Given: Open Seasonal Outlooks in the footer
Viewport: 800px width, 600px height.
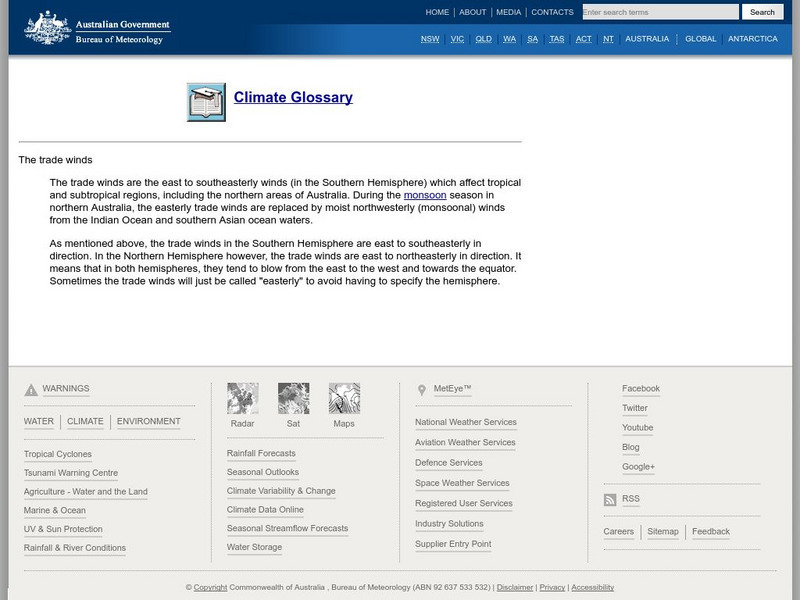Looking at the screenshot, I should tap(265, 471).
